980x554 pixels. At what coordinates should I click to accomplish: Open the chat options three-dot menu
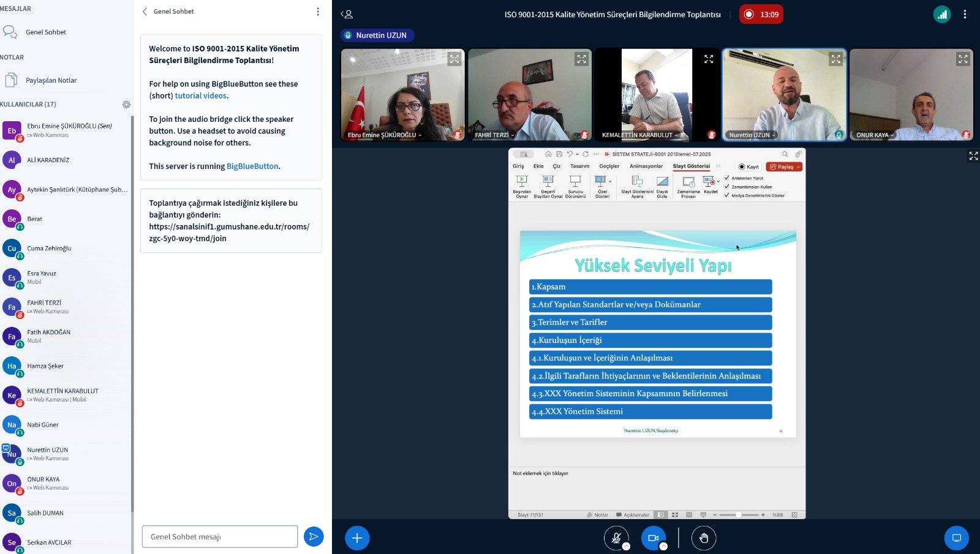(318, 12)
